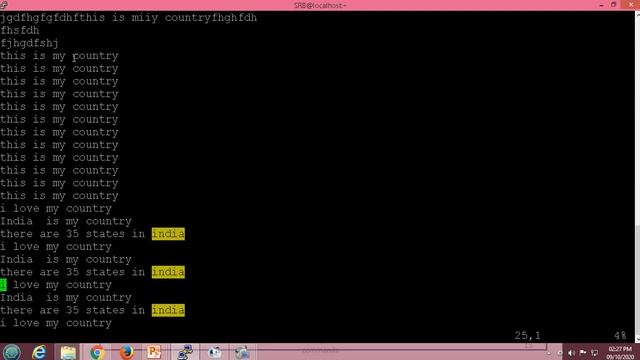This screenshot has width=640, height=360.
Task: Open the Windows Start button
Action: click(11, 352)
